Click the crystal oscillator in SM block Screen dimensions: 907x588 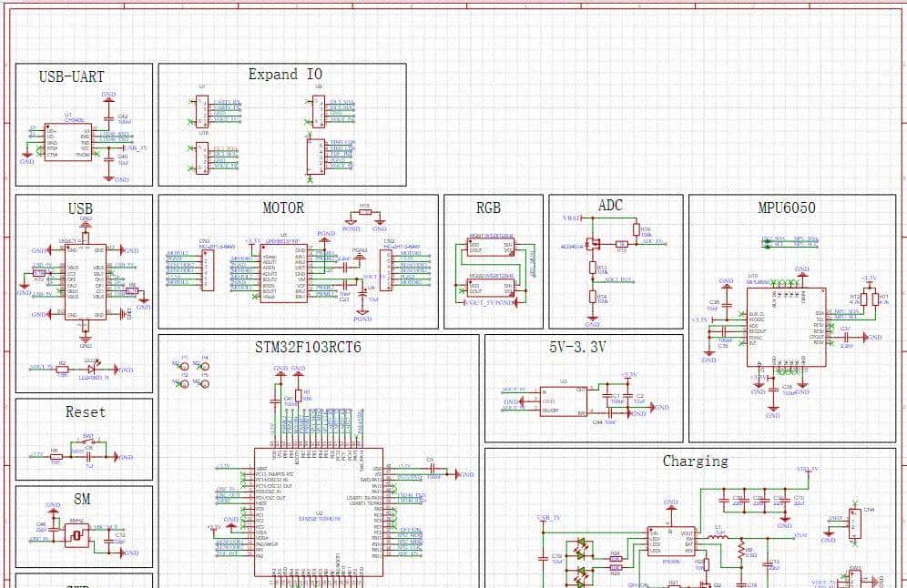point(78,536)
